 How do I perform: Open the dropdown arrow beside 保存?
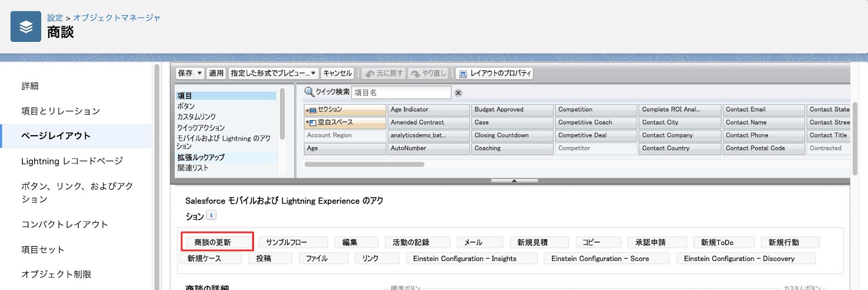(x=200, y=73)
